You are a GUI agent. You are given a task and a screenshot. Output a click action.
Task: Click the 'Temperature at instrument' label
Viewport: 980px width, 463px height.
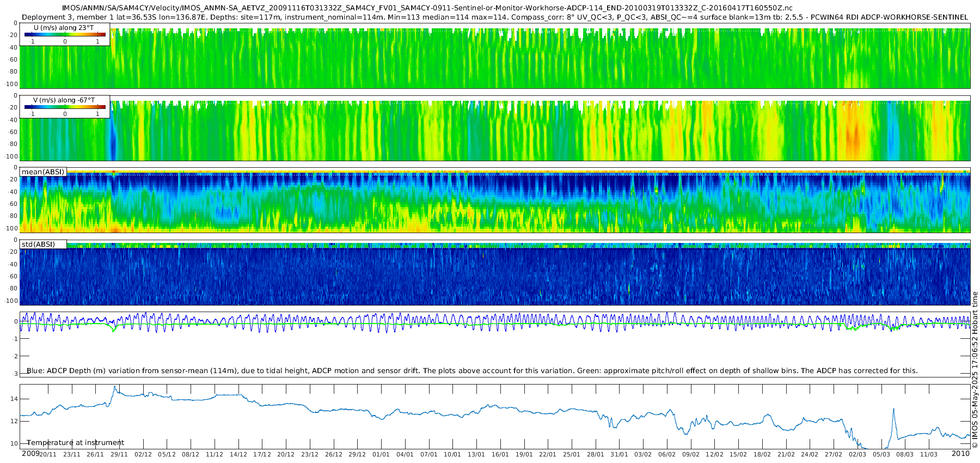click(75, 442)
